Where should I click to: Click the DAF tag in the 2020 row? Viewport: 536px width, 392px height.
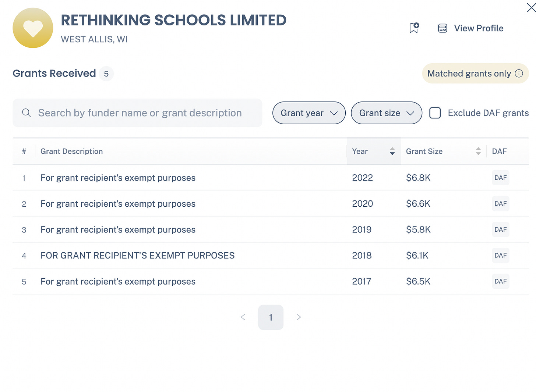point(500,203)
